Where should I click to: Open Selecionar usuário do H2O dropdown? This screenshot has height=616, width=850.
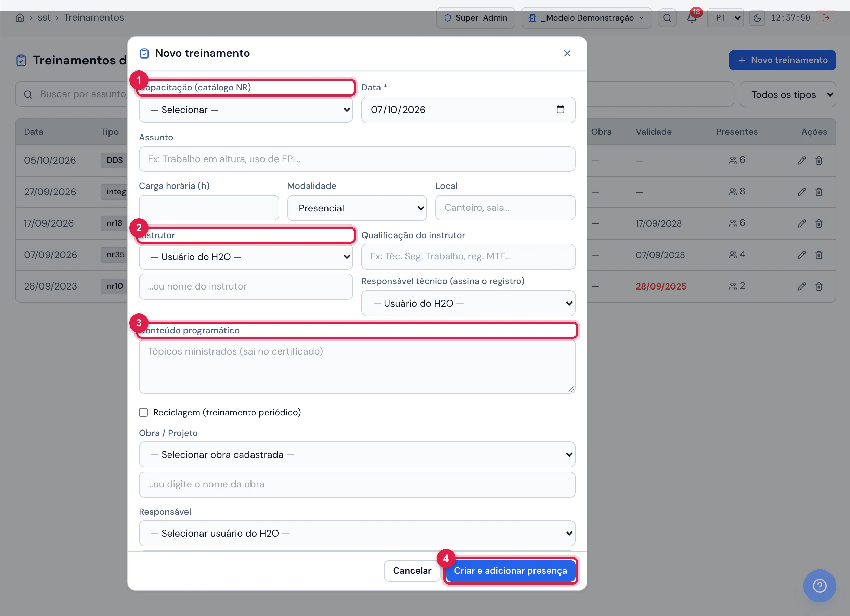[357, 533]
